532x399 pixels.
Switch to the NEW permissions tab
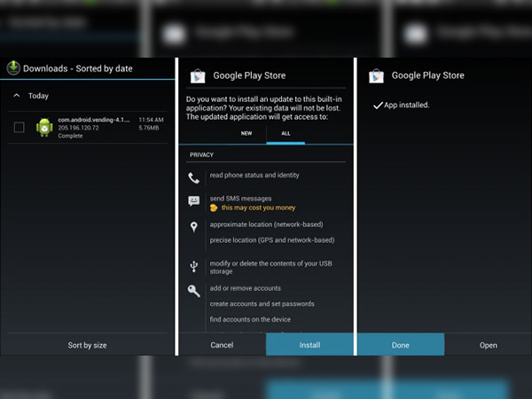point(246,133)
